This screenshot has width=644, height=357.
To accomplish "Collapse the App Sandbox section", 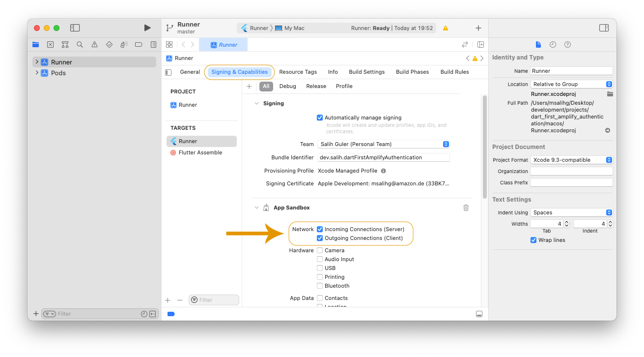I will [x=256, y=208].
